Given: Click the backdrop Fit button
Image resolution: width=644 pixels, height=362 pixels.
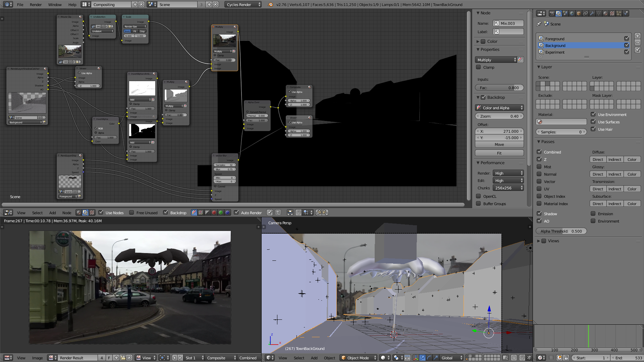Looking at the screenshot, I should tap(499, 153).
